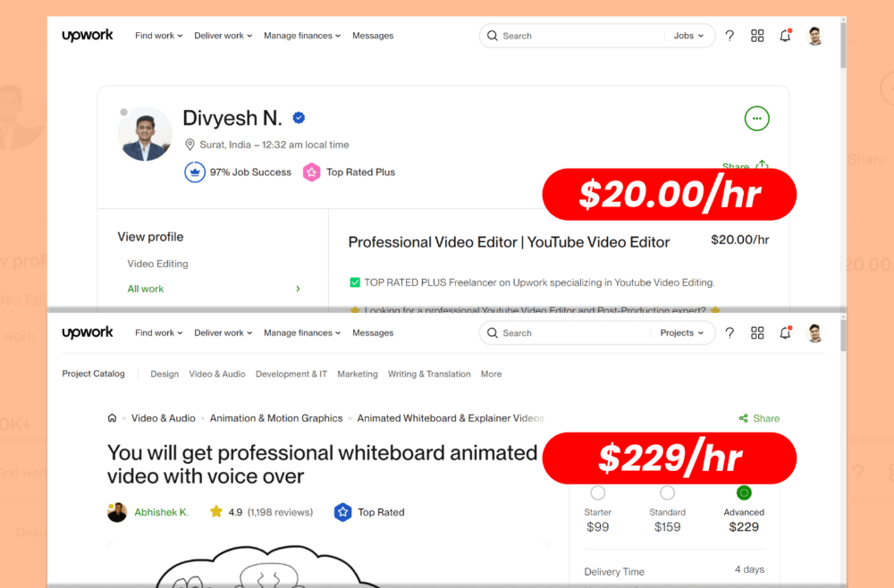This screenshot has width=894, height=588.
Task: Open Messages on the Project Catalog page header
Action: coord(373,332)
